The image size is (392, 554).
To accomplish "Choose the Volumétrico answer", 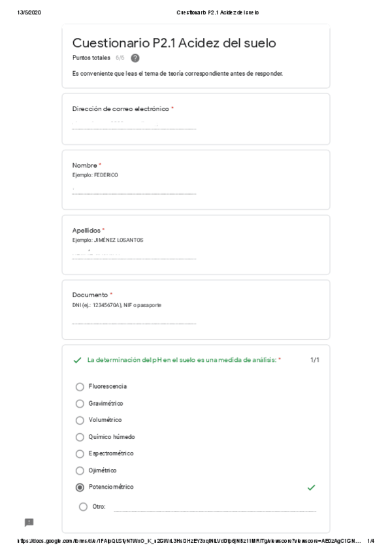I will pos(80,420).
